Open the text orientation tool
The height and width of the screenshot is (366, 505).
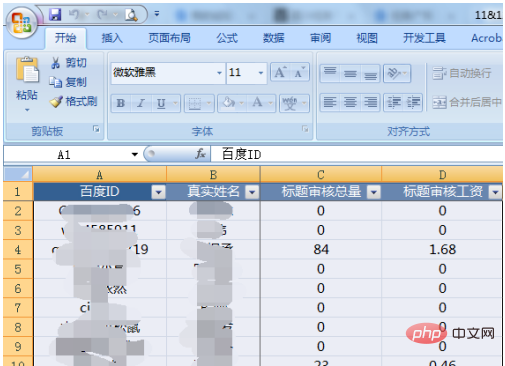click(x=397, y=73)
